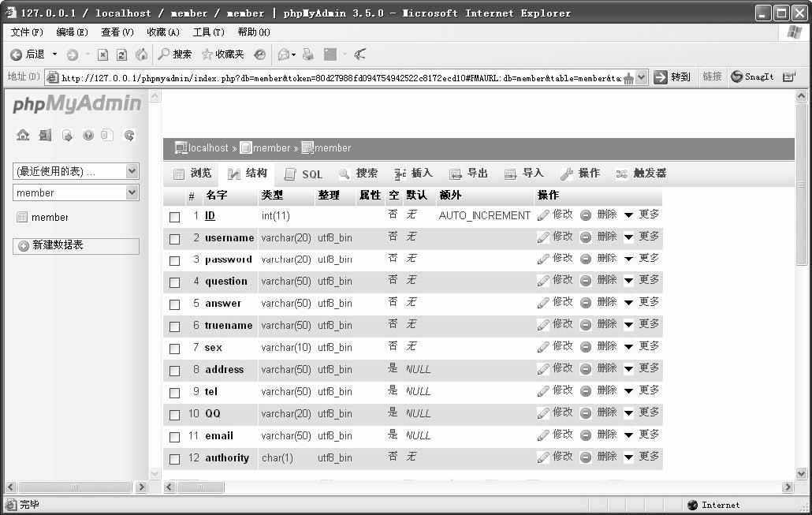Click the member table icon in sidebar
This screenshot has height=515, width=812.
click(x=22, y=217)
